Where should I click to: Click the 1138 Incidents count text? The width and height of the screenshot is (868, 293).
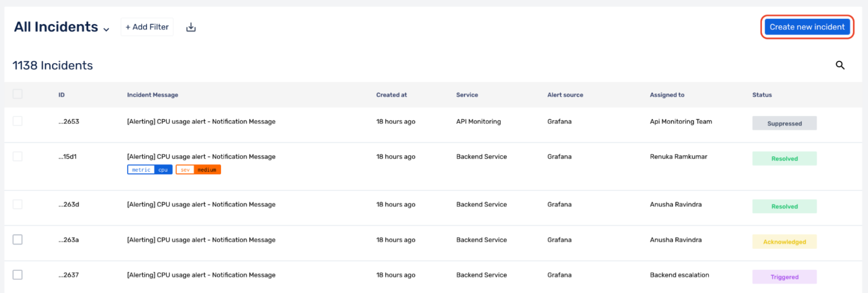coord(53,65)
